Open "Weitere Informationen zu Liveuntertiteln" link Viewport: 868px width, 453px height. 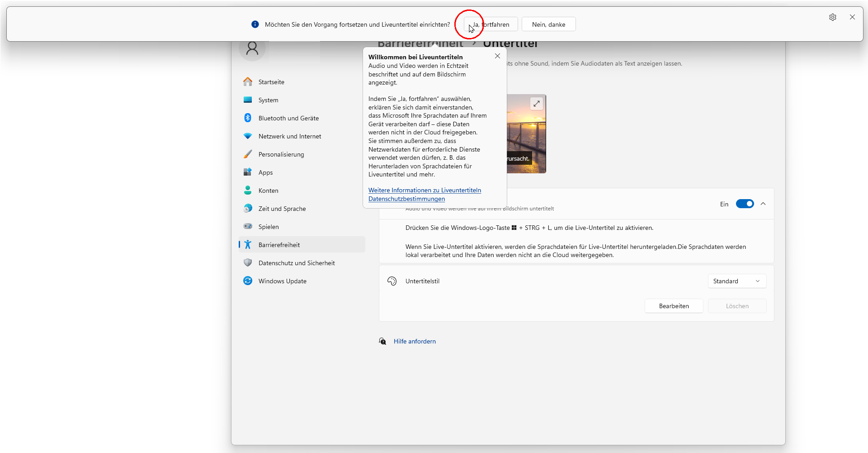pos(425,190)
